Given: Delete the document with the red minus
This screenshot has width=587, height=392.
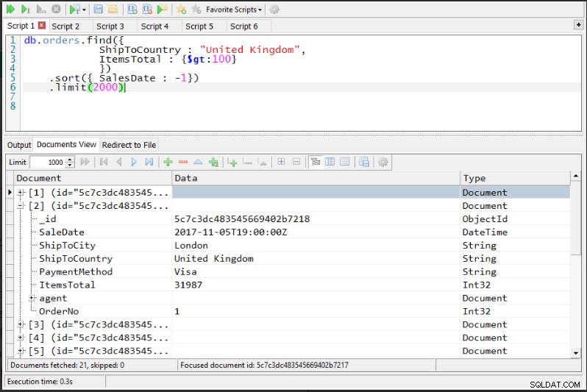Looking at the screenshot, I should coord(183,162).
